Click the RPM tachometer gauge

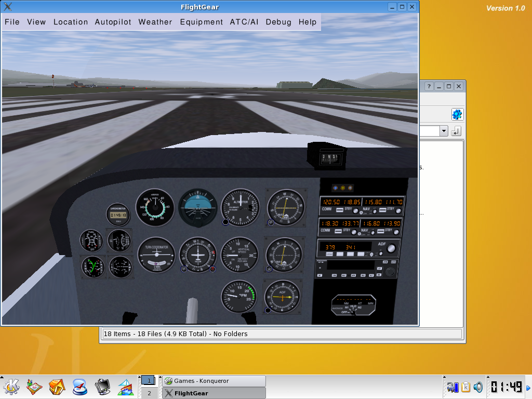point(239,296)
